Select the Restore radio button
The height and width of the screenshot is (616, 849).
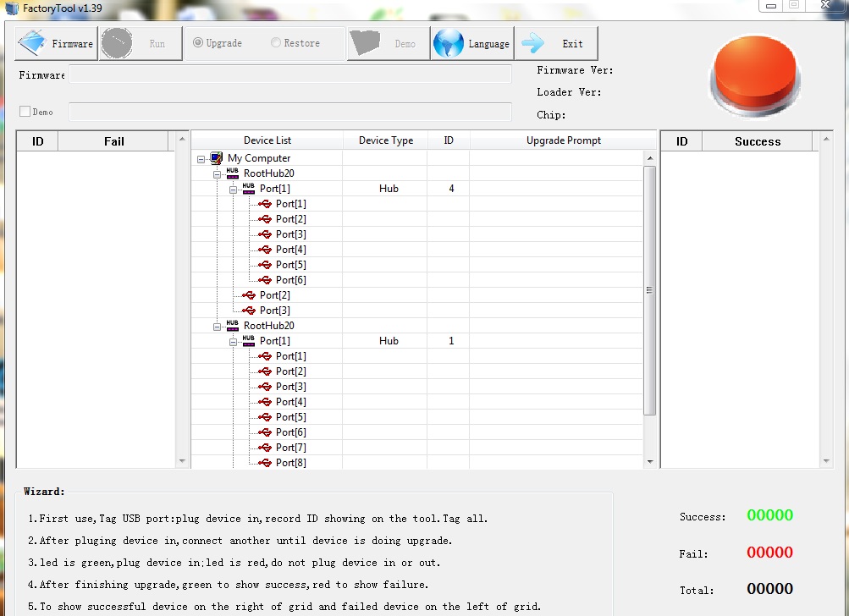[276, 43]
